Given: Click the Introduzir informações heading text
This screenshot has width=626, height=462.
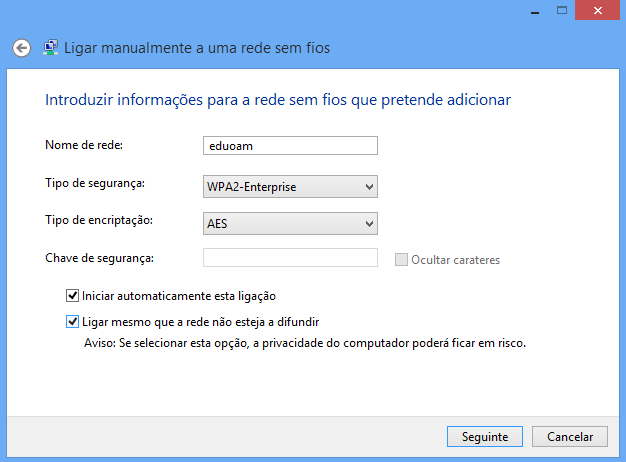Looking at the screenshot, I should pos(278,100).
